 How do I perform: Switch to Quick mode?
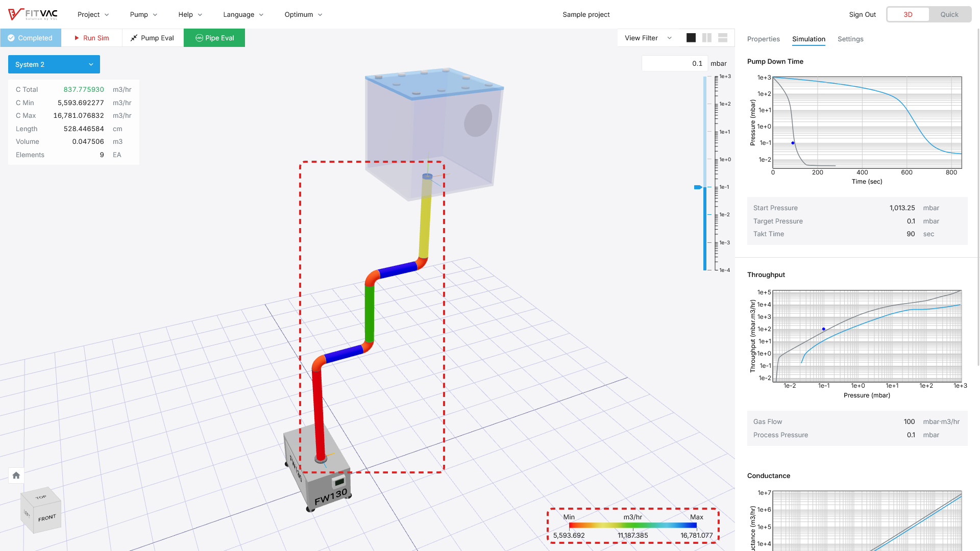pyautogui.click(x=949, y=14)
